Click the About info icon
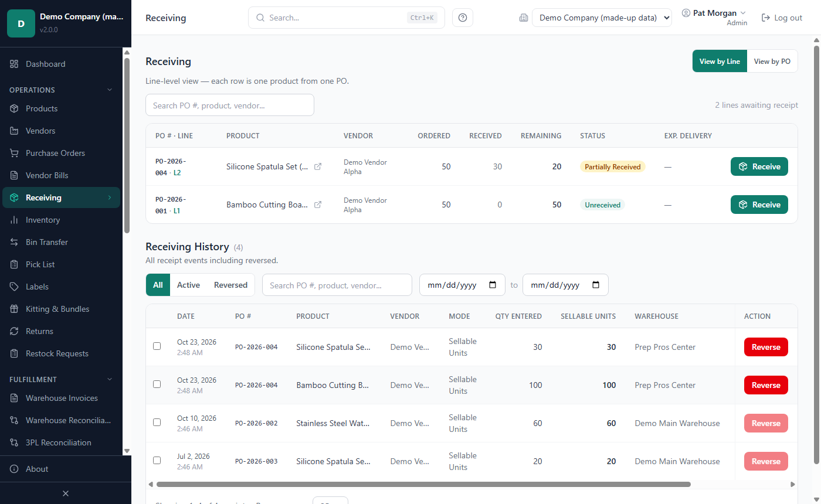The width and height of the screenshot is (821, 504). [x=14, y=469]
